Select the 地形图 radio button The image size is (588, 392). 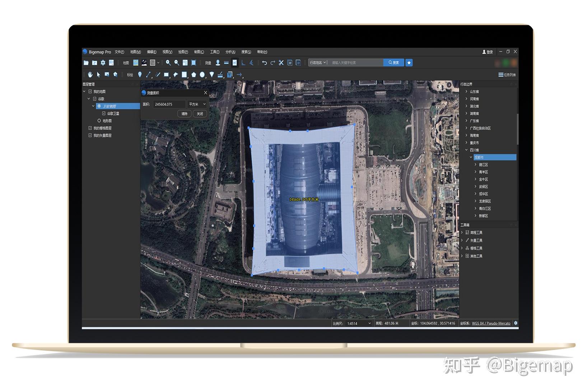pos(99,121)
